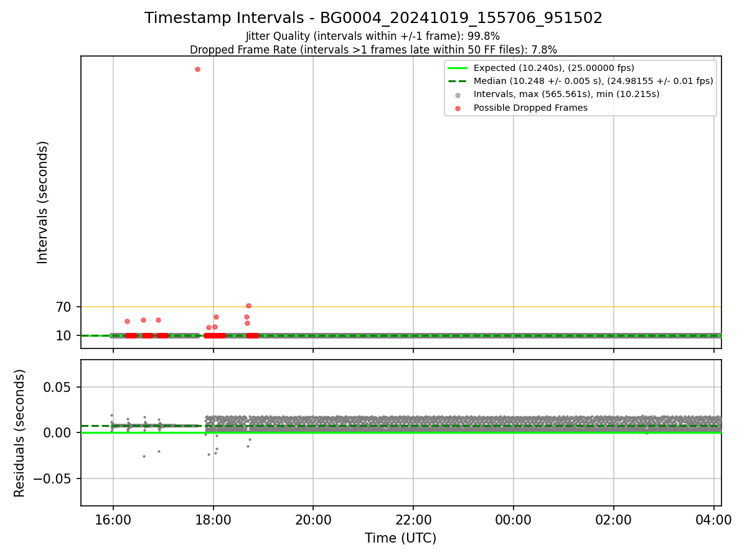This screenshot has width=747, height=560.
Task: Click the "22:00" time tick label
Action: (x=413, y=519)
